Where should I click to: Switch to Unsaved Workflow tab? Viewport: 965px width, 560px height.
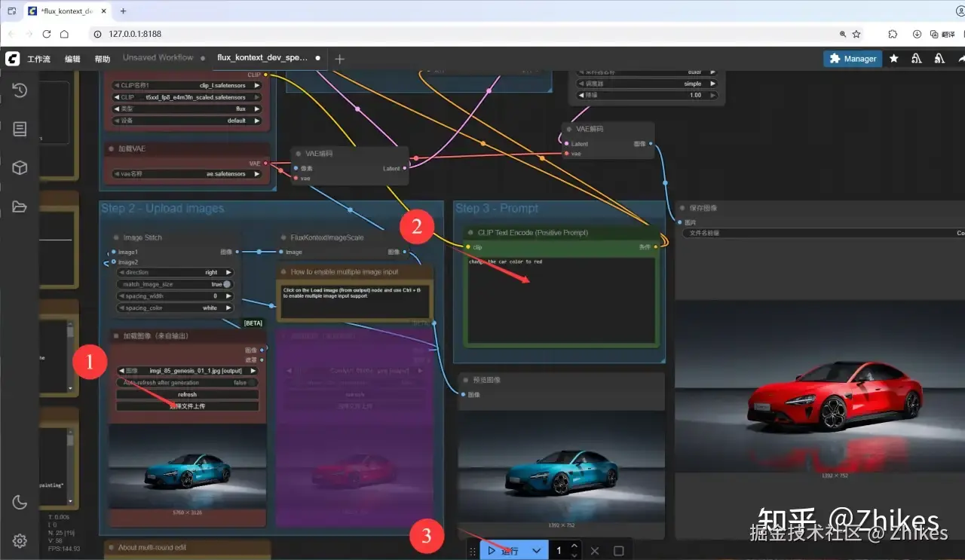(x=158, y=57)
